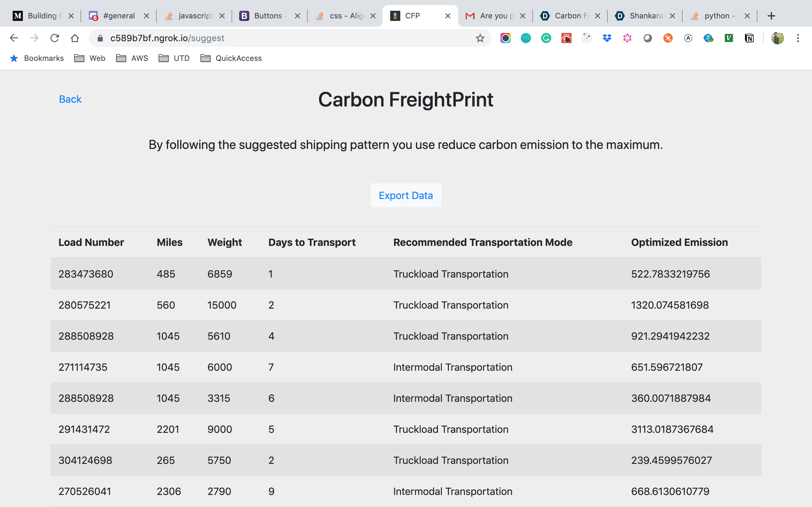Open the Chrome three-dot menu

coord(798,38)
